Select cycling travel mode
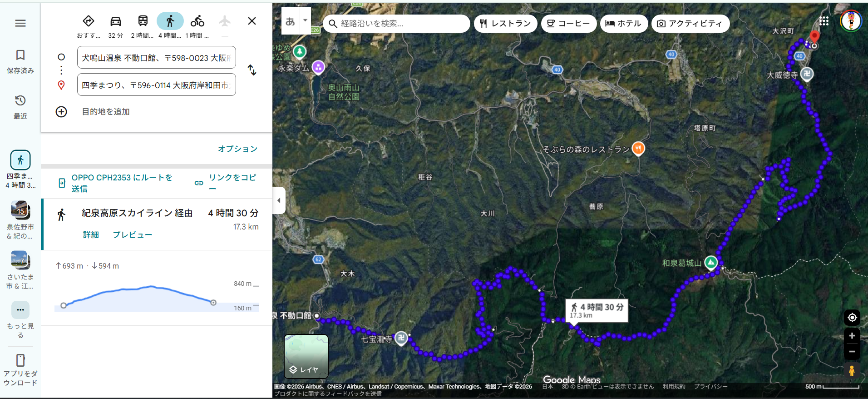Screen dimensions: 868x399 (x=197, y=21)
